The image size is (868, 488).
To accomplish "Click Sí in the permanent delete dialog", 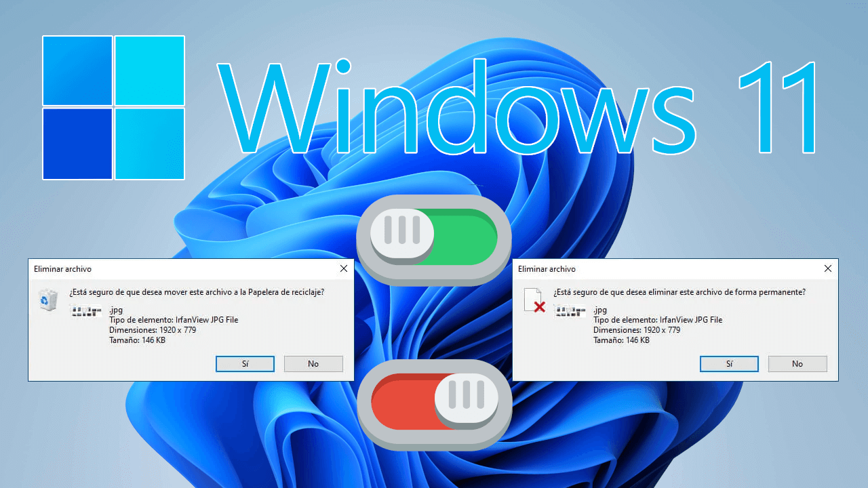I will [x=729, y=363].
